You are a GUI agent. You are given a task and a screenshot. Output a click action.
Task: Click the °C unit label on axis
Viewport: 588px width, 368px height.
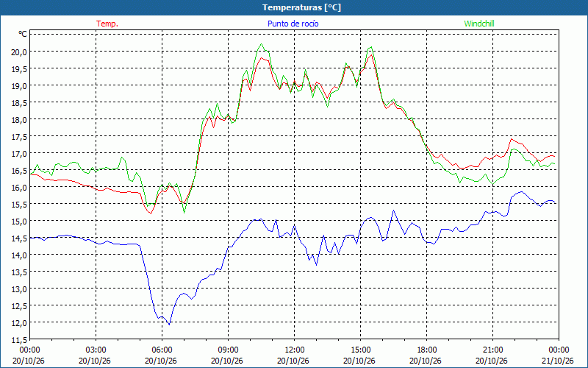[x=23, y=34]
